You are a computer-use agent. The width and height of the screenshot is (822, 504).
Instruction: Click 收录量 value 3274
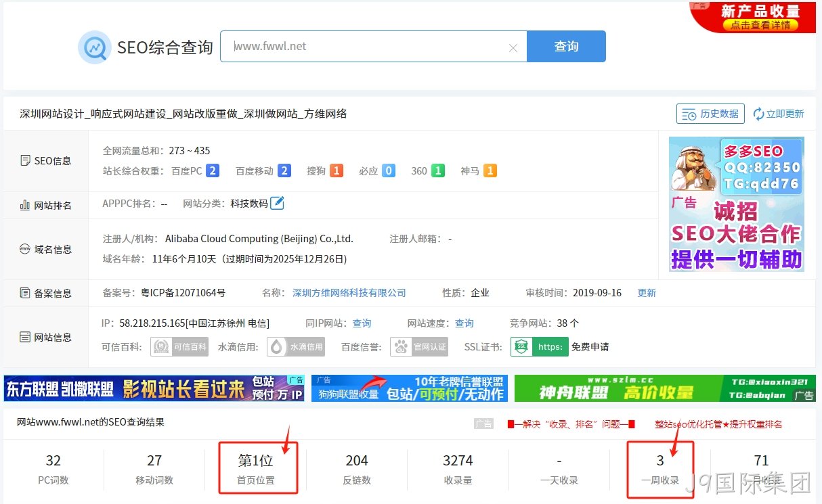pos(458,461)
